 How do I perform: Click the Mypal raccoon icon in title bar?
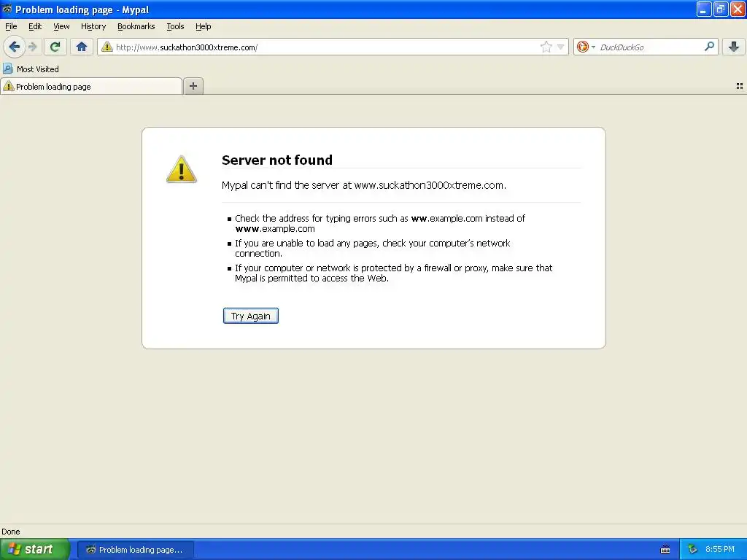tap(7, 9)
